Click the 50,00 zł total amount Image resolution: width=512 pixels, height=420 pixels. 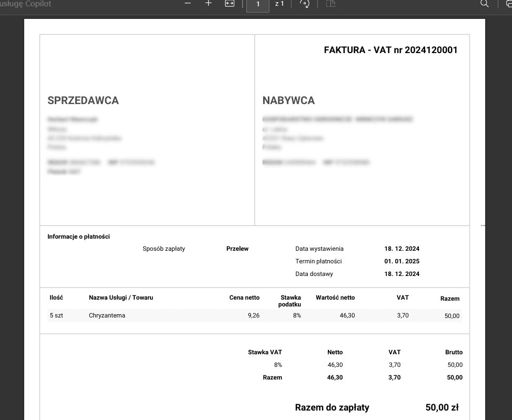pyautogui.click(x=441, y=407)
